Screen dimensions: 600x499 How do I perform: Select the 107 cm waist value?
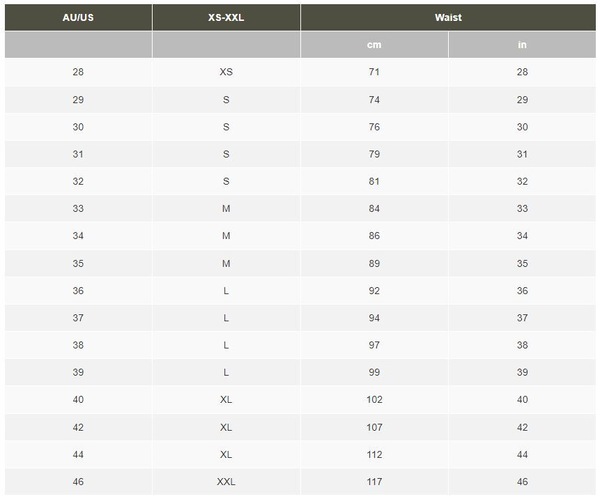374,427
